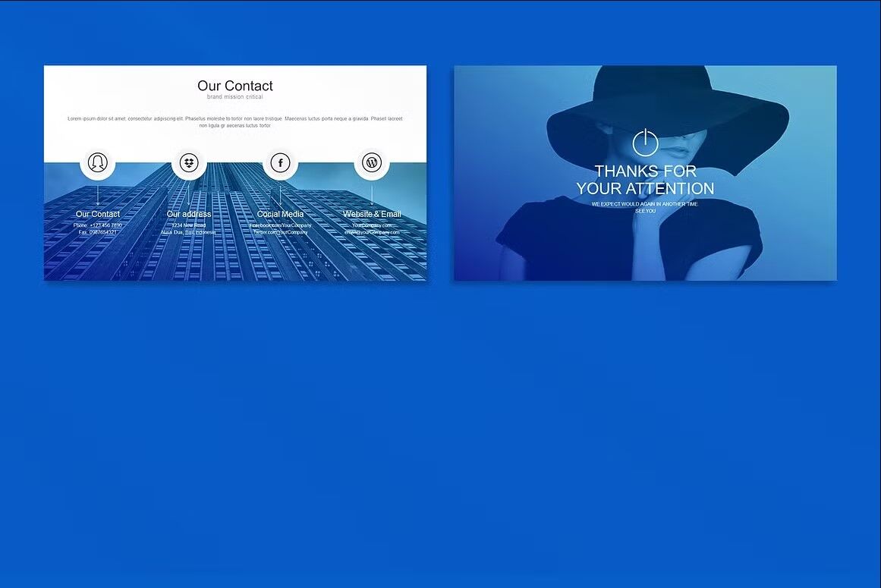The image size is (881, 588).
Task: Click the Dropbox icon circle
Action: (x=189, y=162)
